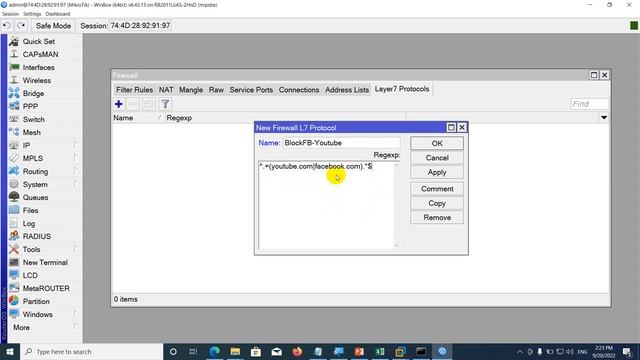Click the Apply button
The image size is (640, 360).
click(x=437, y=172)
